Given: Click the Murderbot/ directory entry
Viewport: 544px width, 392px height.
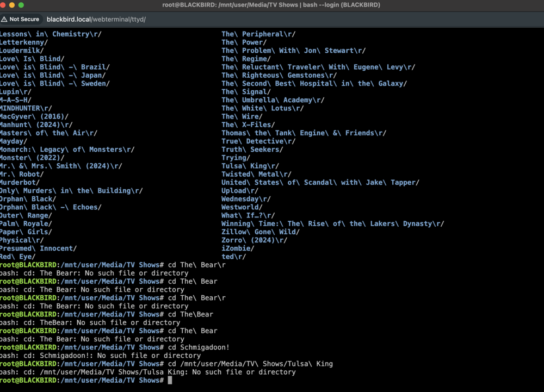Looking at the screenshot, I should coord(20,182).
